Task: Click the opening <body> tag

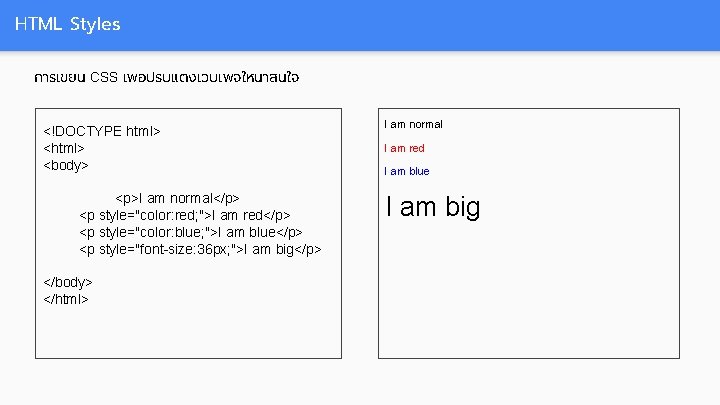Action: coord(67,165)
